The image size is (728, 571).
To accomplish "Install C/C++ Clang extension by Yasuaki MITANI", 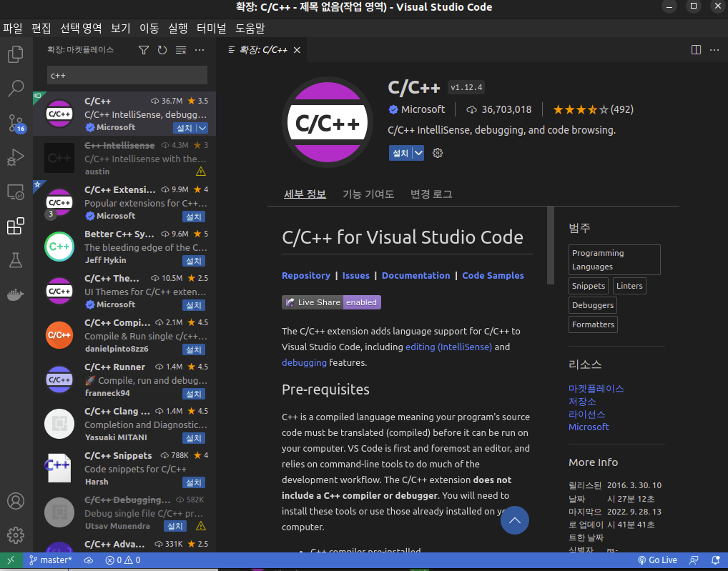I will (194, 438).
